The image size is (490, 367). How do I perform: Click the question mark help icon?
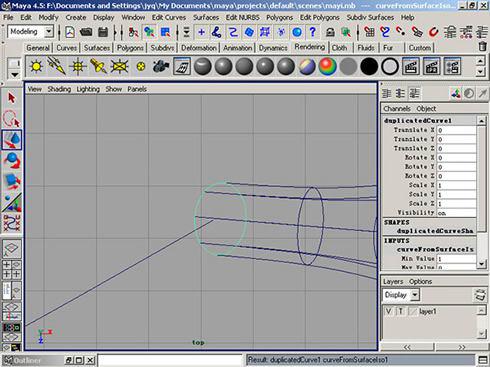(x=312, y=32)
